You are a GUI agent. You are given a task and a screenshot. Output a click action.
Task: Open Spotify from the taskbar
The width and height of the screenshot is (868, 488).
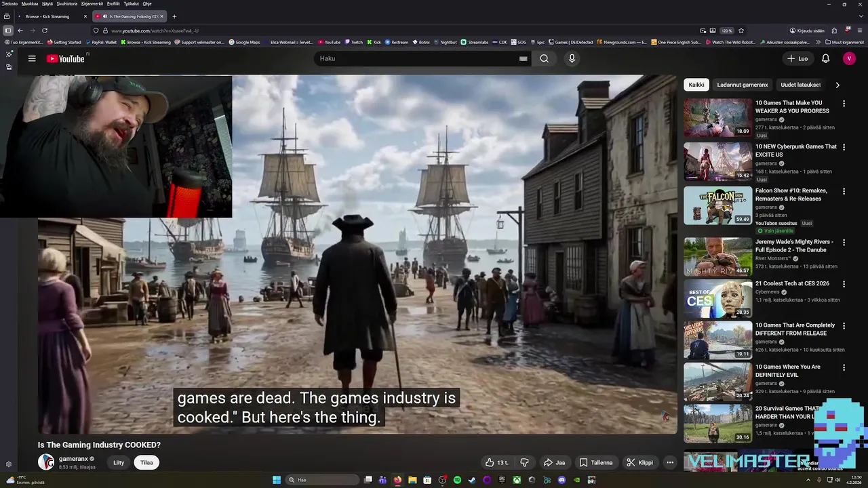(457, 480)
